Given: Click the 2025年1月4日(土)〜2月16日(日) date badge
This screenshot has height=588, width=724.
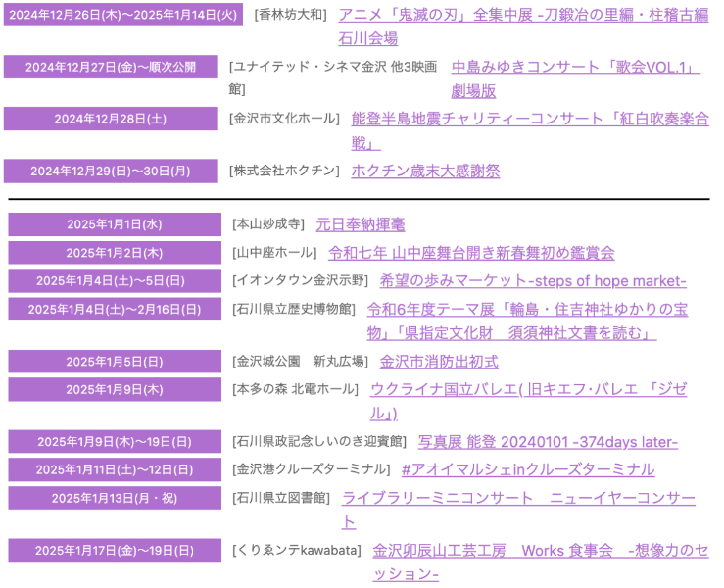Looking at the screenshot, I should coord(115,310).
